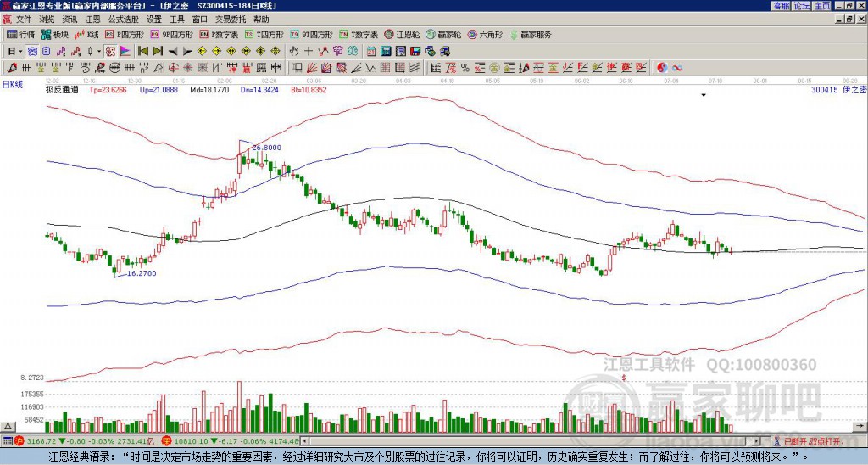The image size is (868, 465).
Task: Open the 帮助 menu
Action: pyautogui.click(x=261, y=20)
